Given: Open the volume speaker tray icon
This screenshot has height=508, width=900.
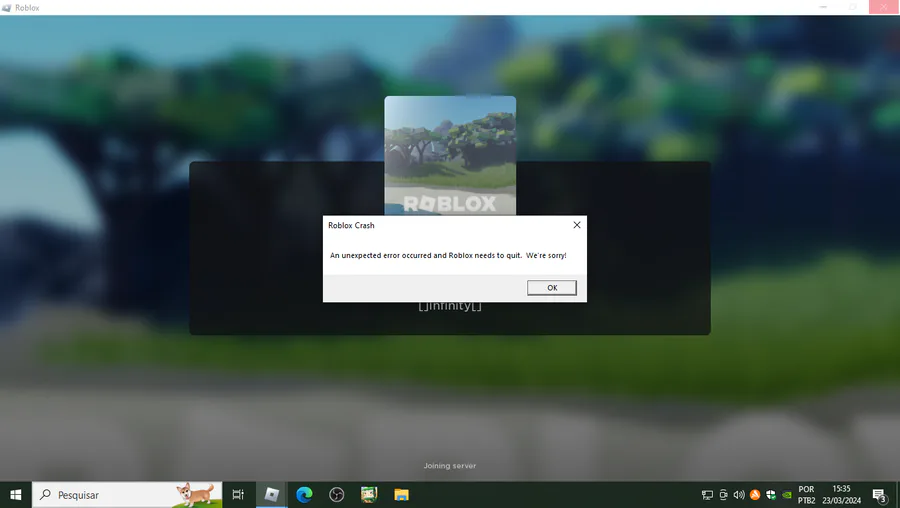Looking at the screenshot, I should [739, 495].
